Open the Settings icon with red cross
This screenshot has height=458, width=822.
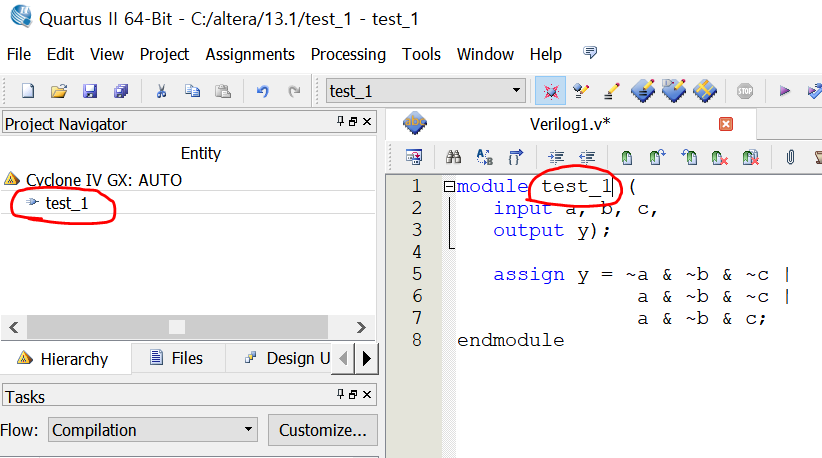click(550, 91)
